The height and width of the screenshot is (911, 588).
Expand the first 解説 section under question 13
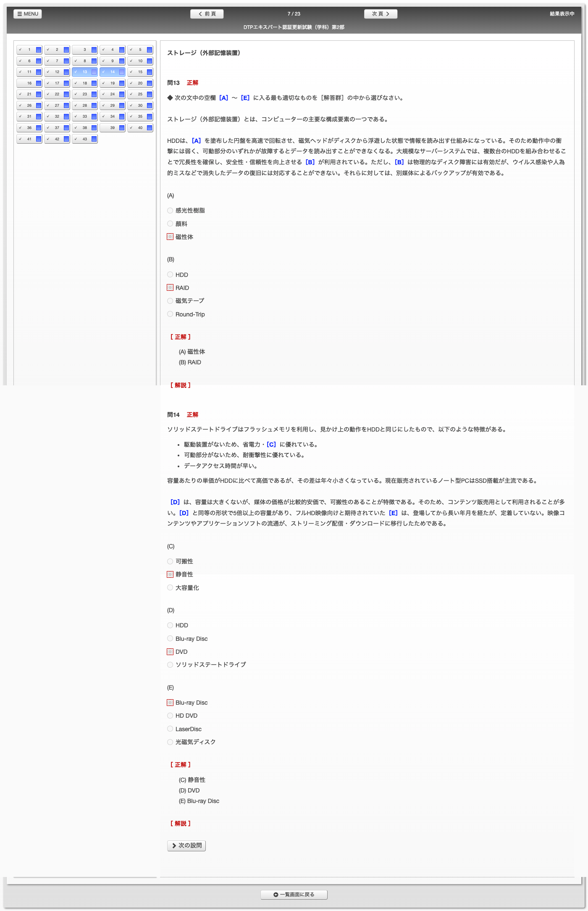tap(181, 385)
